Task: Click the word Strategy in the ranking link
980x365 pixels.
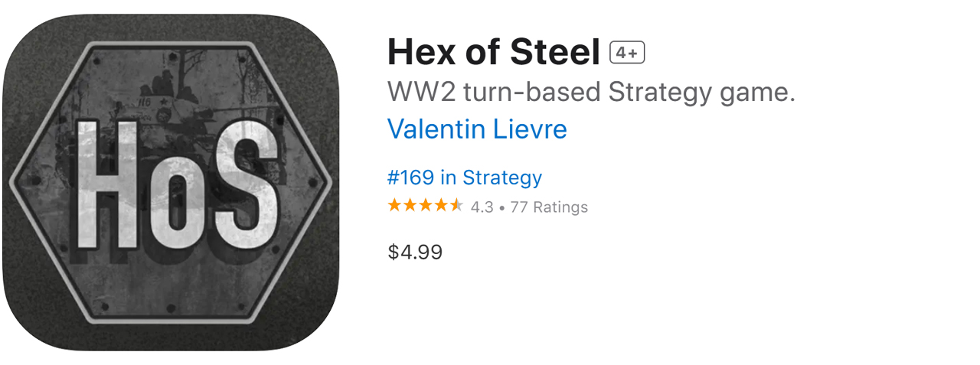Action: 502,178
